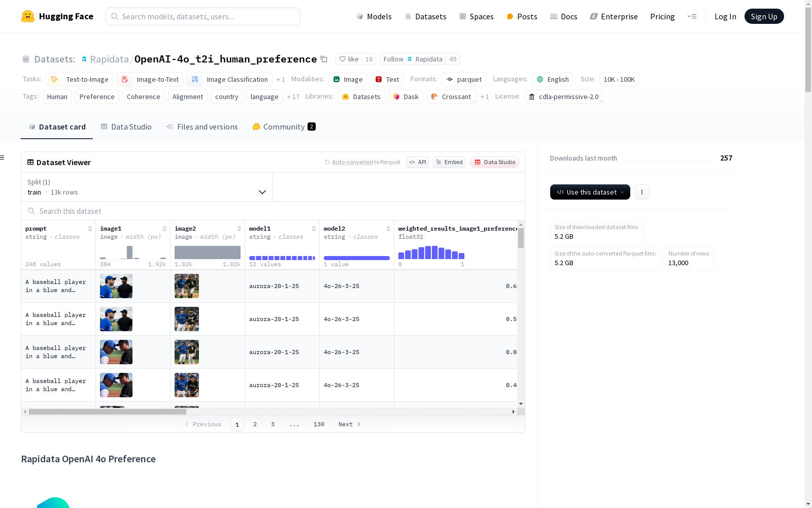Click the English language tag
The image size is (812, 508).
553,79
